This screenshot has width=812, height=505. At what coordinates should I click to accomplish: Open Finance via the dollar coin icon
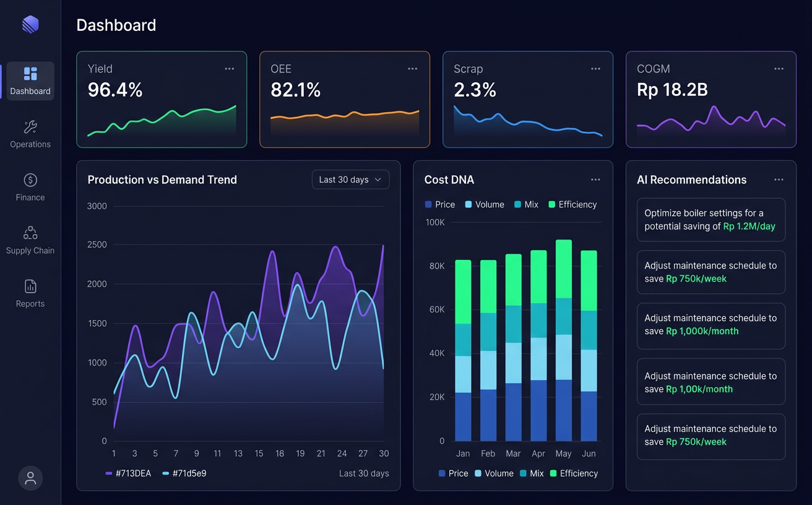(x=30, y=180)
